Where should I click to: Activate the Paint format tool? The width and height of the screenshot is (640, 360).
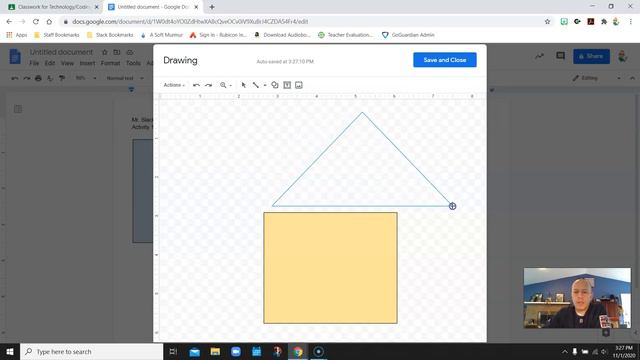(62, 78)
